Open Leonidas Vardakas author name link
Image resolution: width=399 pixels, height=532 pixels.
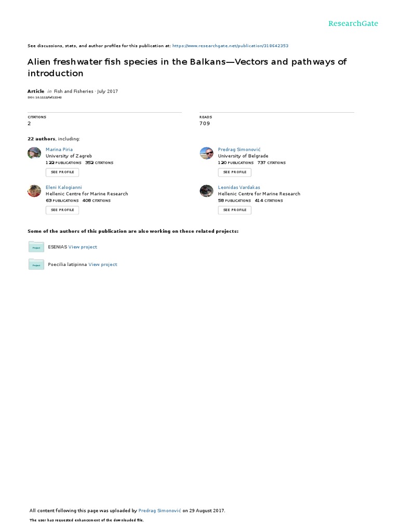tap(239, 187)
